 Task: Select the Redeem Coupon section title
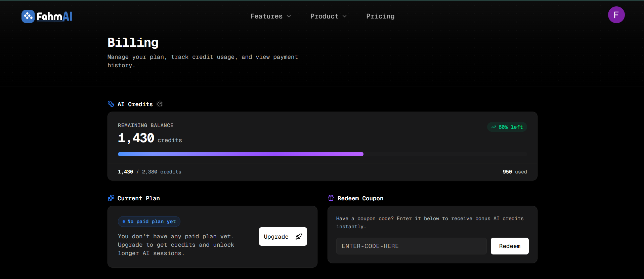[360, 198]
